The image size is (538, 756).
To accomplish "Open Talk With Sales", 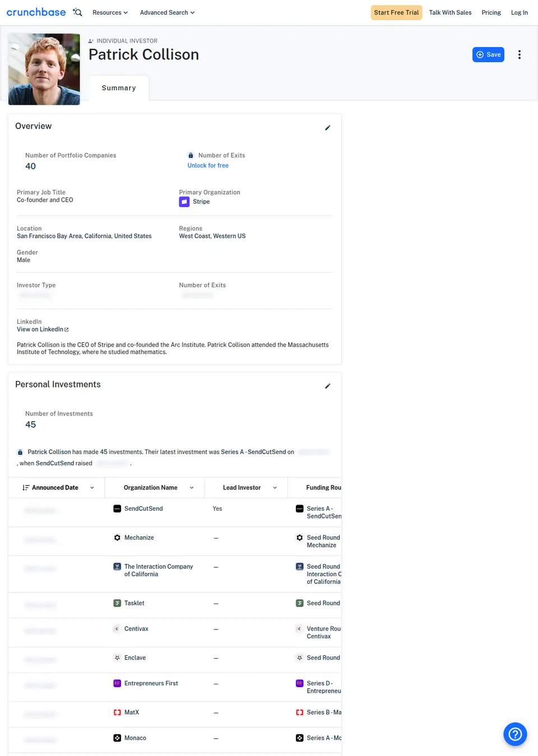I will coord(450,12).
